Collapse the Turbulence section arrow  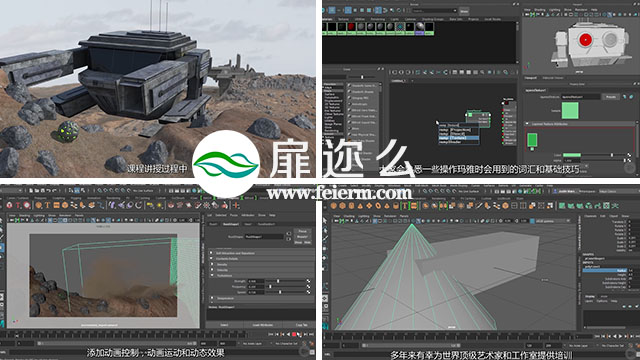coord(212,276)
